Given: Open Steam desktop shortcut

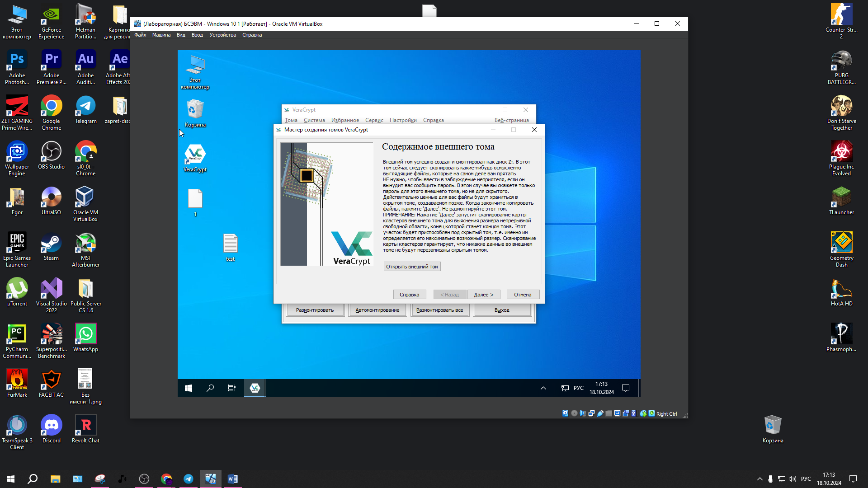Looking at the screenshot, I should (52, 247).
